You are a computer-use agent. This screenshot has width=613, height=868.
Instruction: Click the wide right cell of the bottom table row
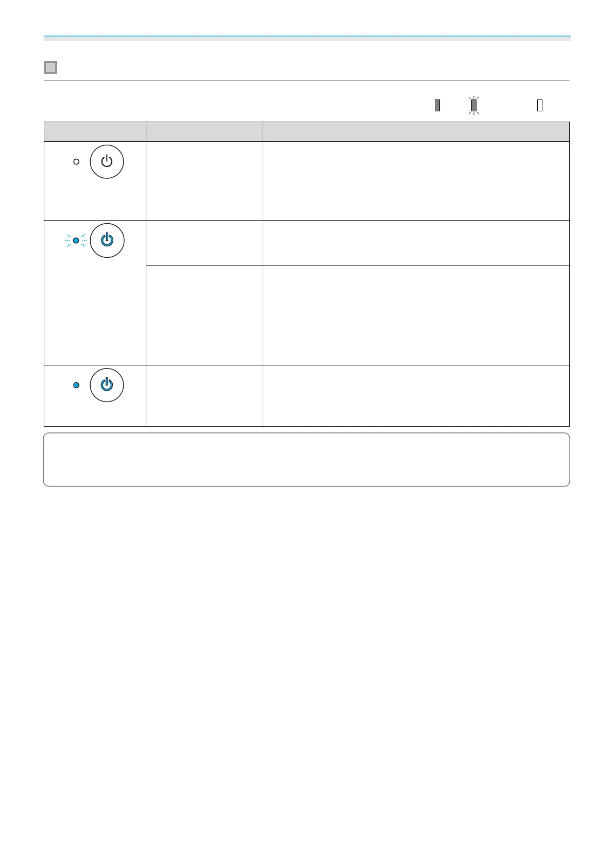(416, 395)
